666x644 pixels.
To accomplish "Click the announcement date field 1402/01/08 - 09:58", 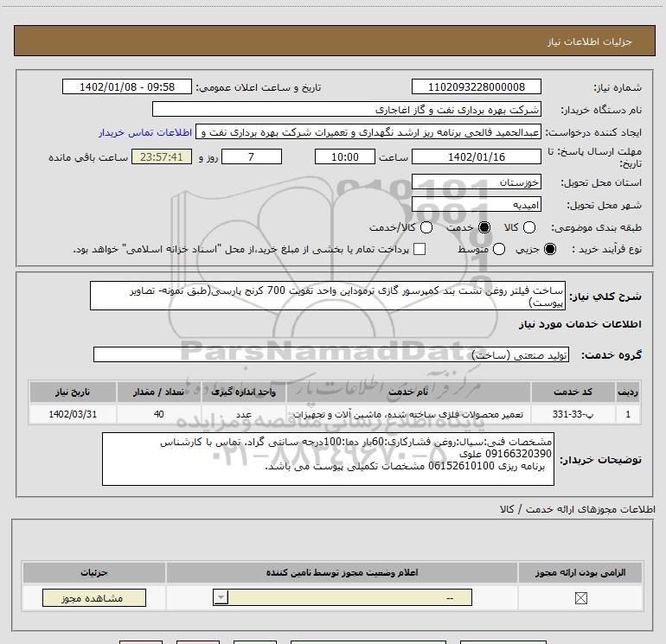I will click(127, 86).
